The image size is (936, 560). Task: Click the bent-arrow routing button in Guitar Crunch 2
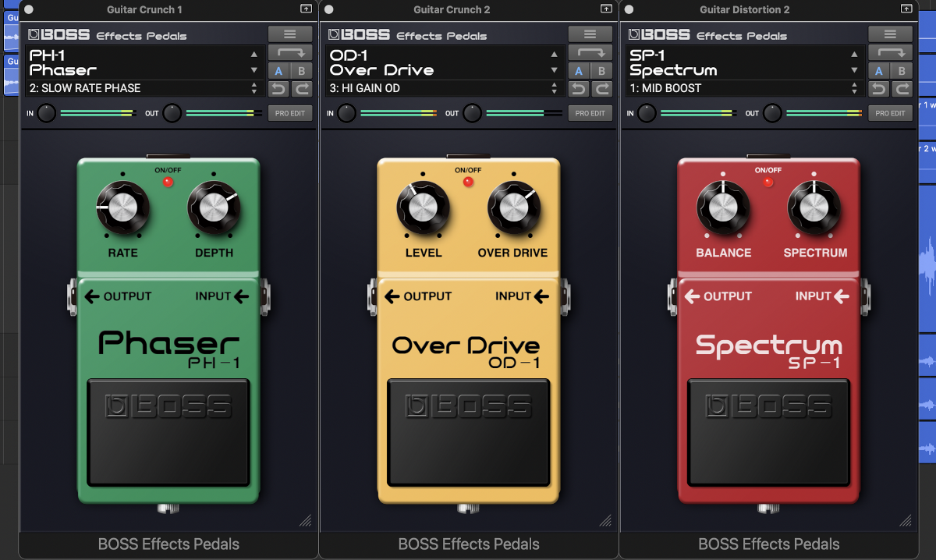click(590, 53)
